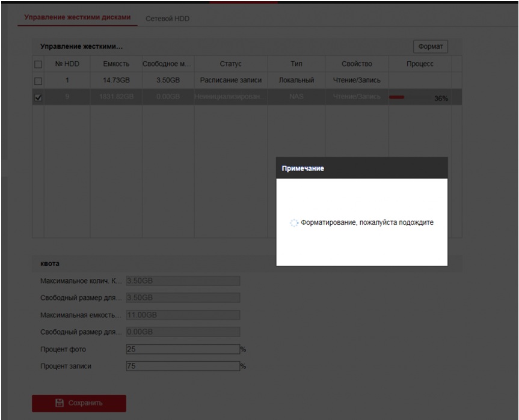Click the floppy disk icon on Сохранить button
This screenshot has height=420, width=519.
point(60,403)
